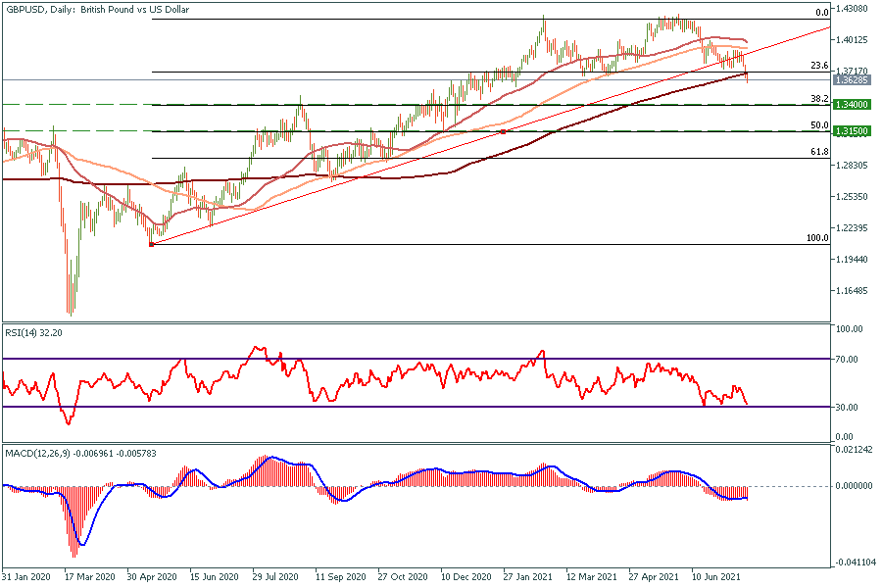Click the RSI 30.00 scale value

pos(849,407)
